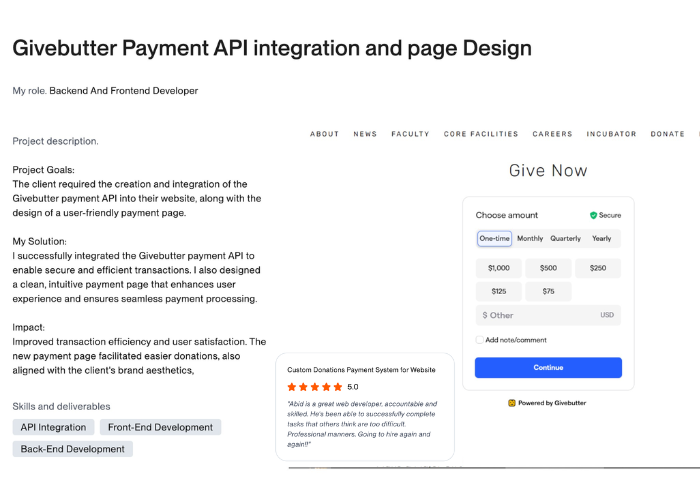Viewport: 700px width, 500px height.
Task: Click the Project description label
Action: [x=55, y=141]
